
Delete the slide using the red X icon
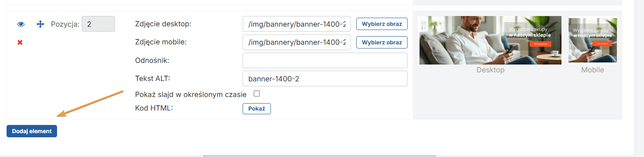point(20,42)
